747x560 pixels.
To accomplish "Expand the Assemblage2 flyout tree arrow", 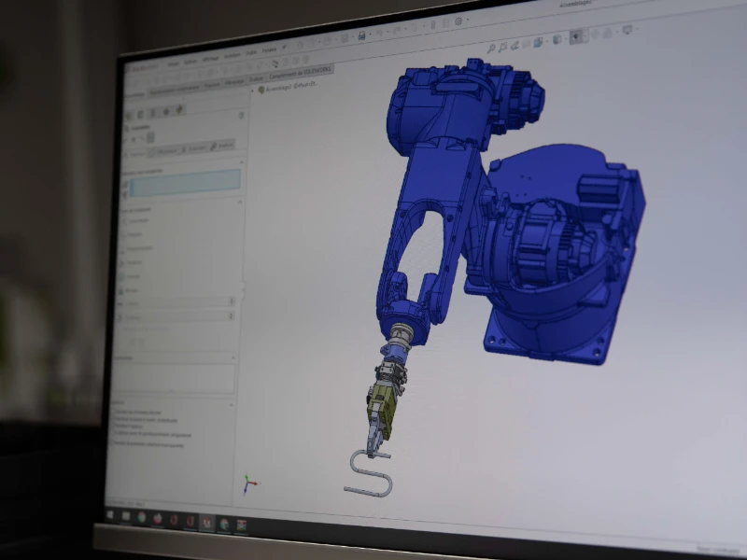I will point(252,91).
